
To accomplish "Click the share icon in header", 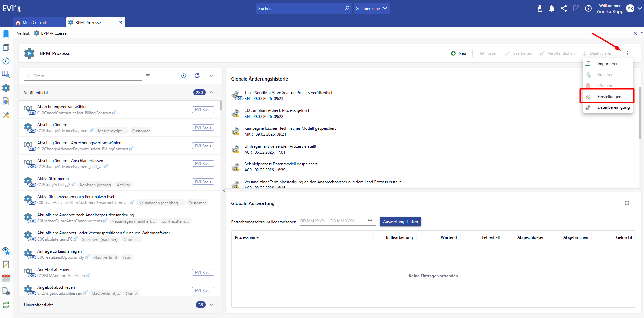I will (x=564, y=9).
